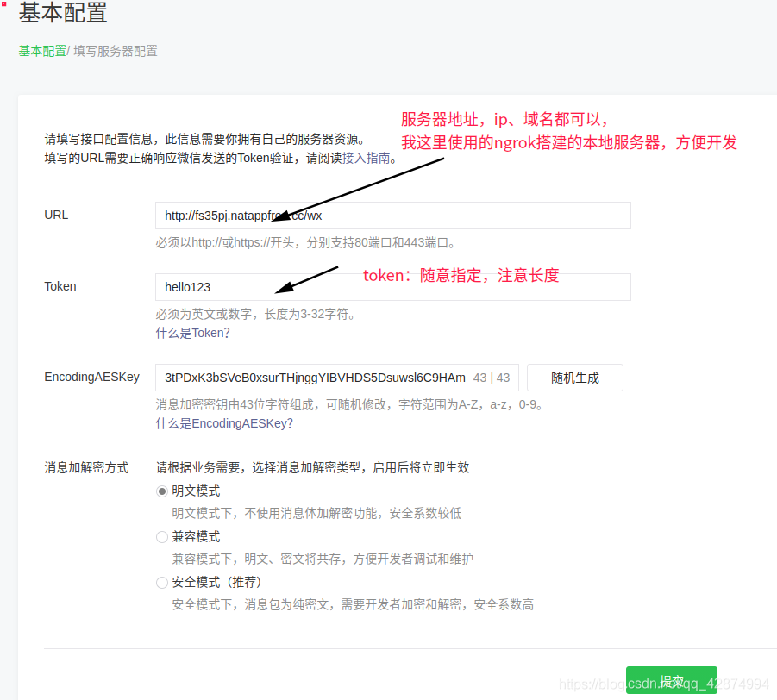Select the 填写服务器配置 breadcrumb text
Viewport: 777px width, 700px height.
click(x=116, y=51)
